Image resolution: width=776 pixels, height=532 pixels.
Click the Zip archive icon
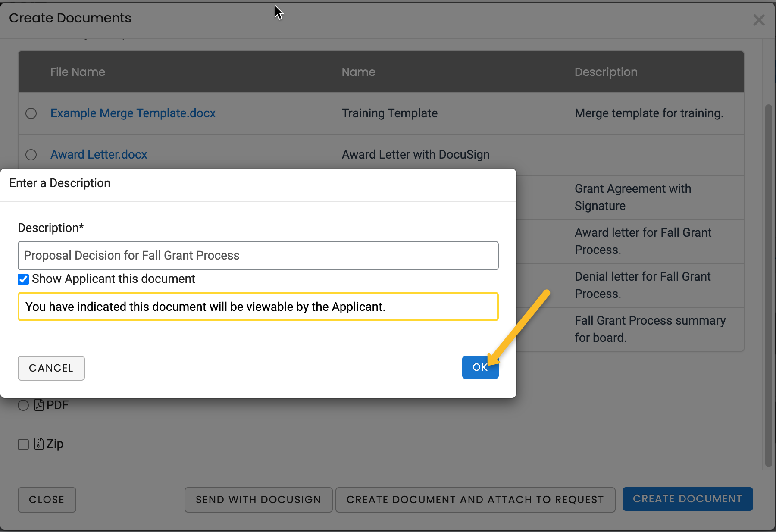38,444
